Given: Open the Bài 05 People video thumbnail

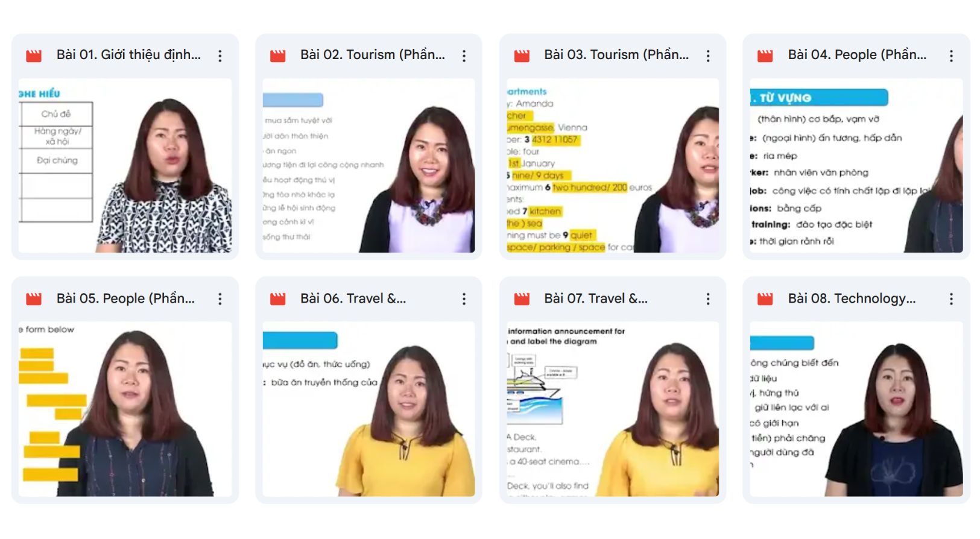Looking at the screenshot, I should coord(125,409).
